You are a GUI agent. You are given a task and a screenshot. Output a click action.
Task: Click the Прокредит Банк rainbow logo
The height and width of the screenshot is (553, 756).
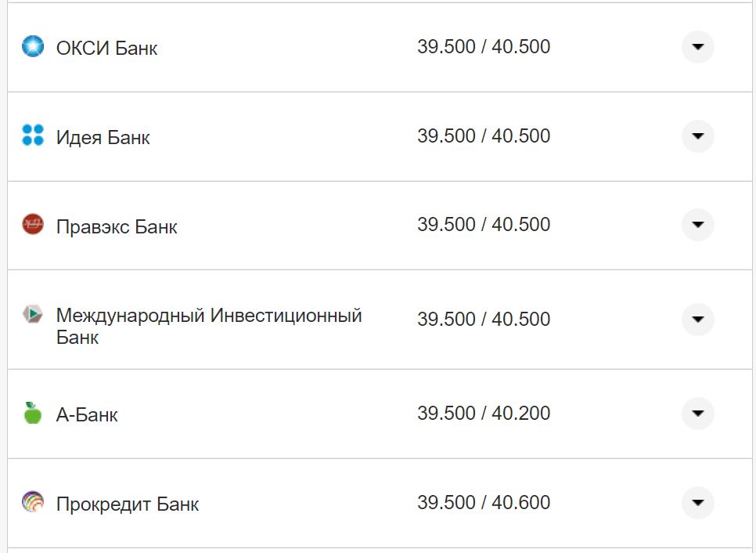pos(32,502)
